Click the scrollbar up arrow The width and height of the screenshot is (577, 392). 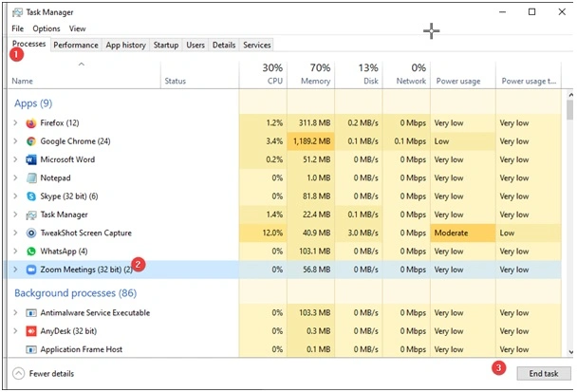570,94
